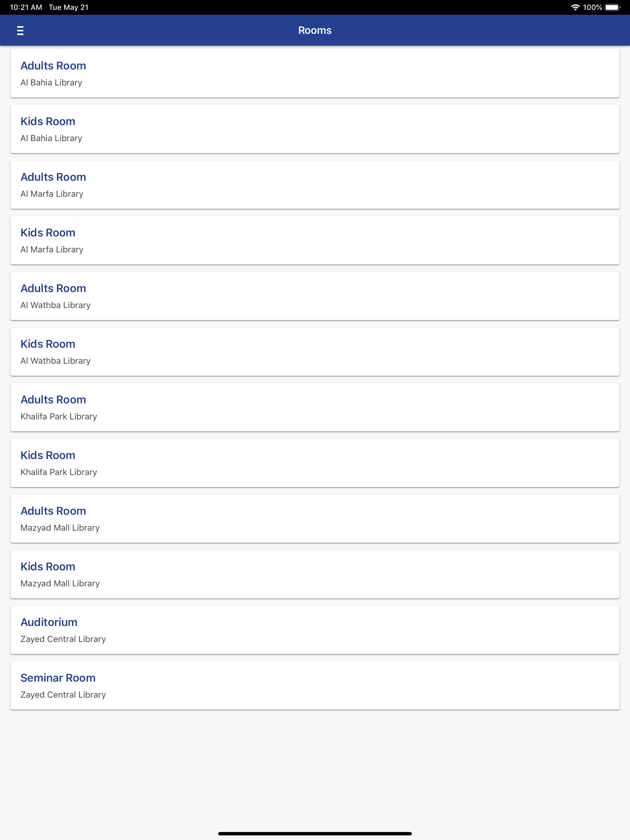The width and height of the screenshot is (630, 840).
Task: Tap Kids Room at Al Wathba Library
Action: [315, 352]
